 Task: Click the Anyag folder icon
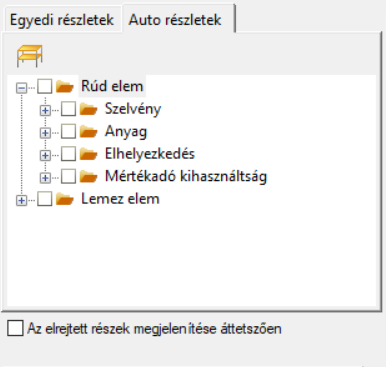[x=88, y=131]
